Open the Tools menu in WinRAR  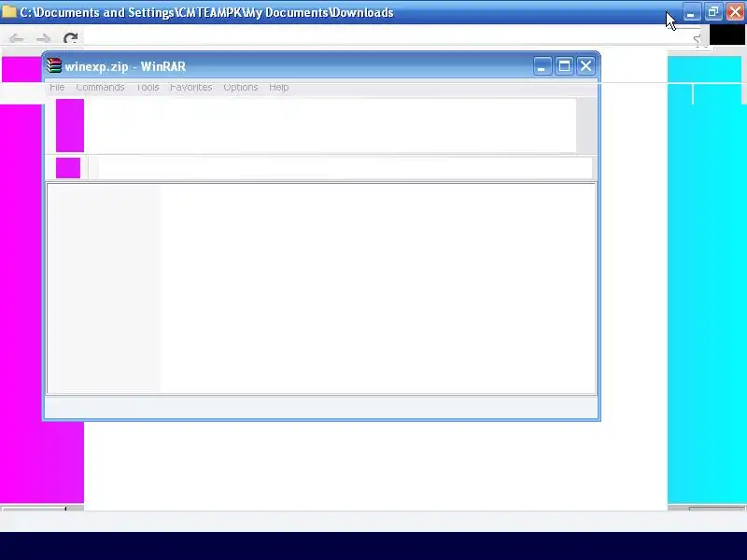[148, 88]
